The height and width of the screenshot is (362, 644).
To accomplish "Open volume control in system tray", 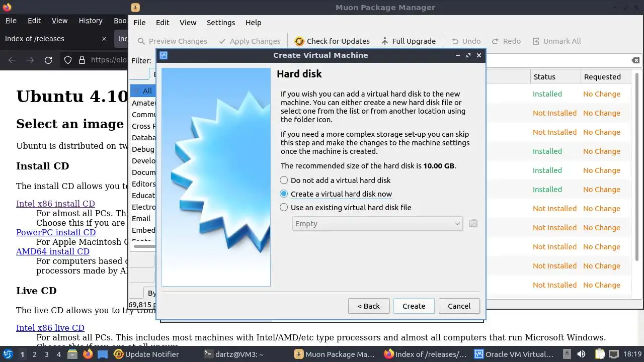I will [581, 354].
